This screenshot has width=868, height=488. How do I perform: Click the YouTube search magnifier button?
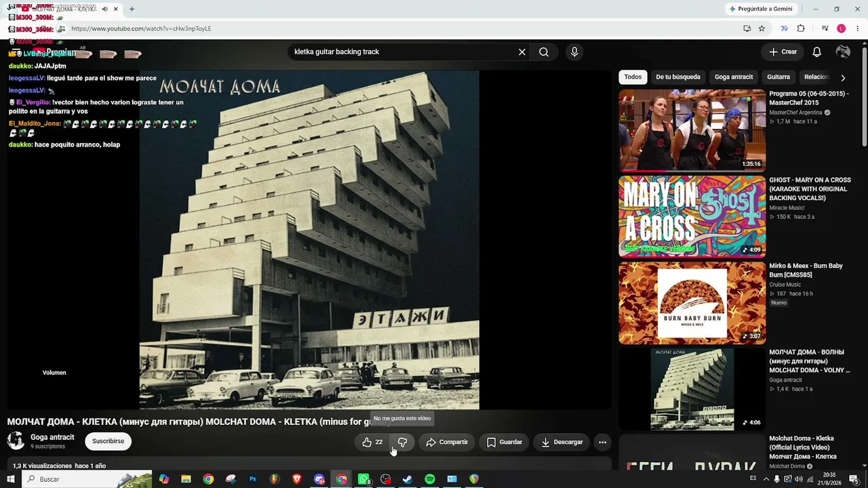click(544, 52)
